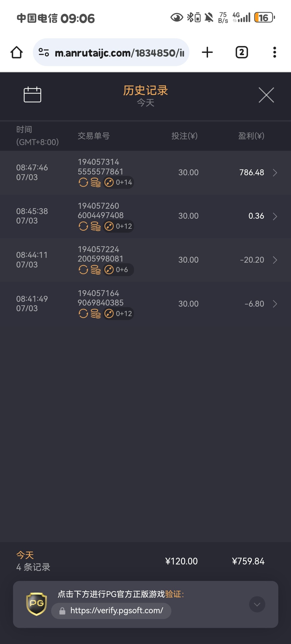Expand the 08:41:49 record details chevron
This screenshot has height=644, width=291.
point(275,304)
